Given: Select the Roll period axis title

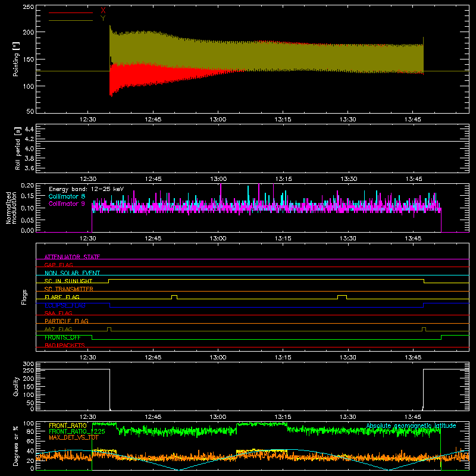Looking at the screenshot, I should (x=17, y=148).
